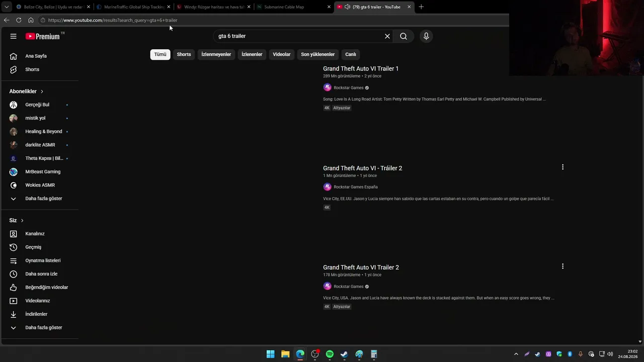644x362 pixels.
Task: Filter results by İzlenenler
Action: (x=252, y=54)
